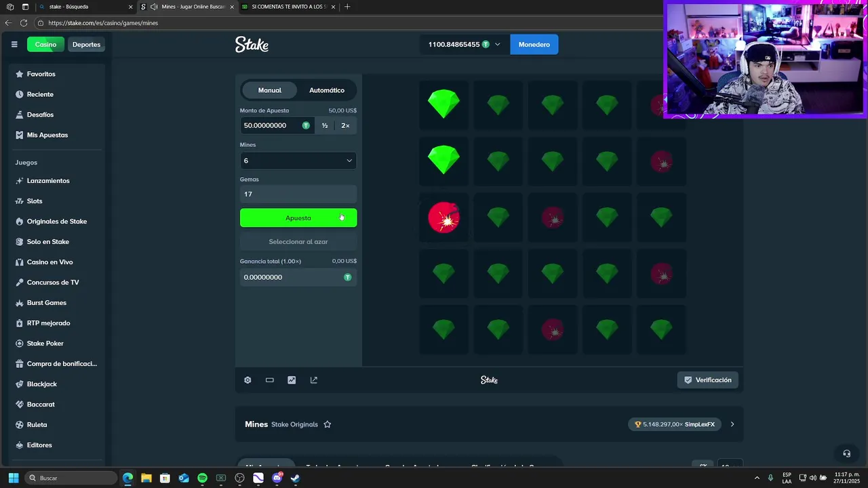The image size is (868, 488).
Task: Open Spotify from the taskbar
Action: click(x=202, y=478)
